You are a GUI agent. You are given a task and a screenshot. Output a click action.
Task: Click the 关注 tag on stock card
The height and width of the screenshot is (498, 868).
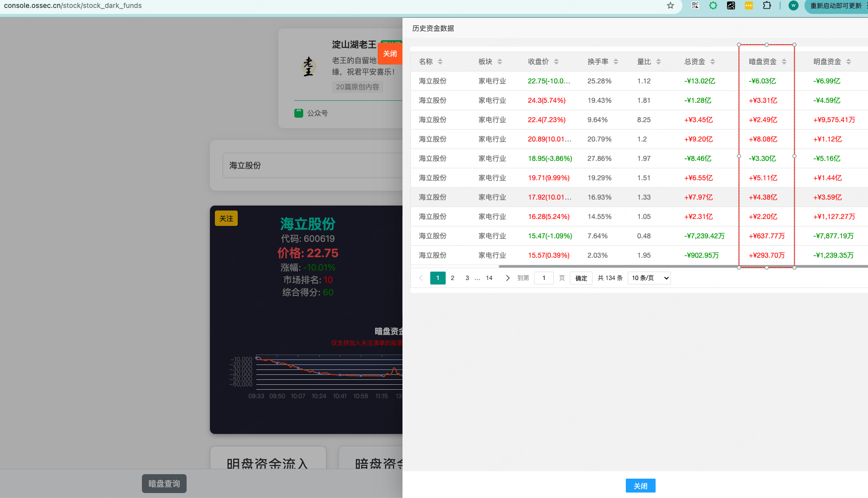click(x=226, y=218)
